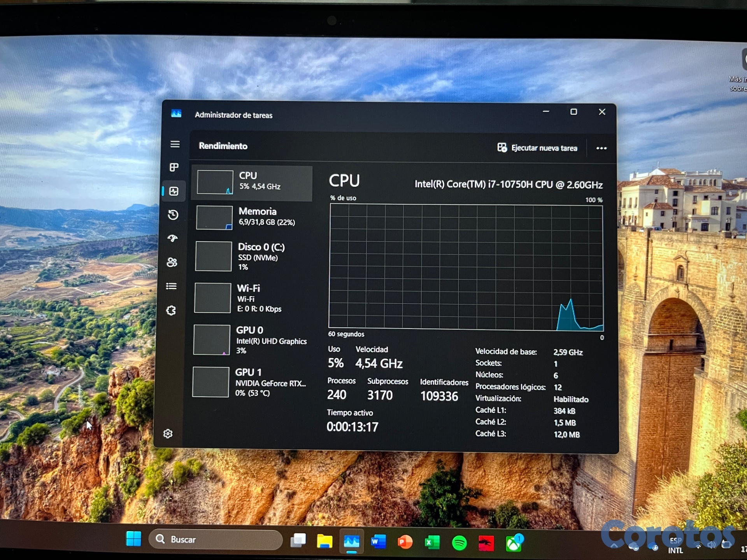Open the Users page icon
The image size is (747, 560).
tap(172, 262)
